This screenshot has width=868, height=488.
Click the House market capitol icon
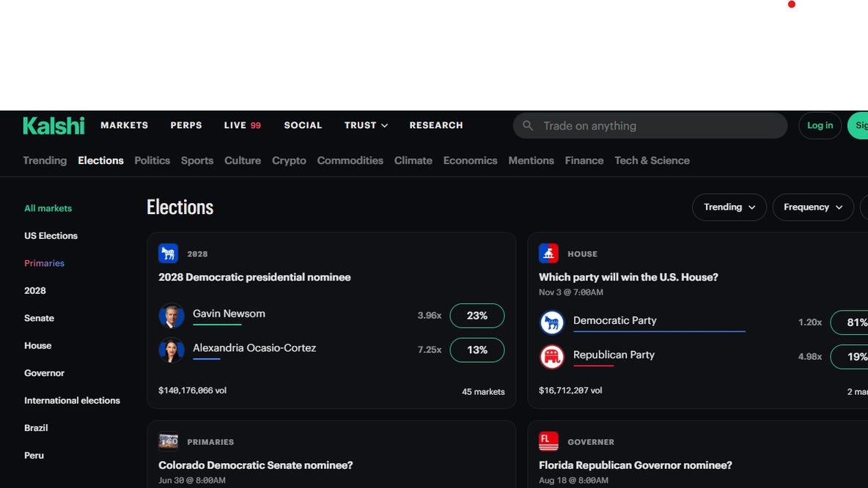548,254
